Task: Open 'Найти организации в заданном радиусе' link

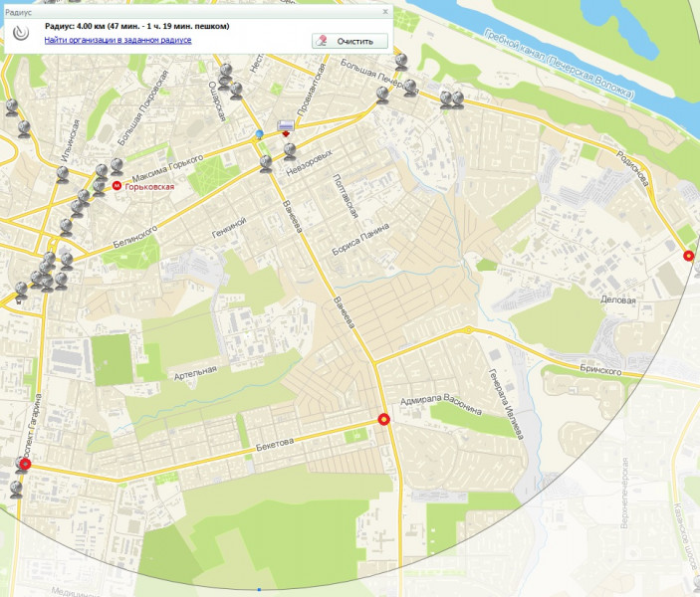Action: tap(117, 40)
